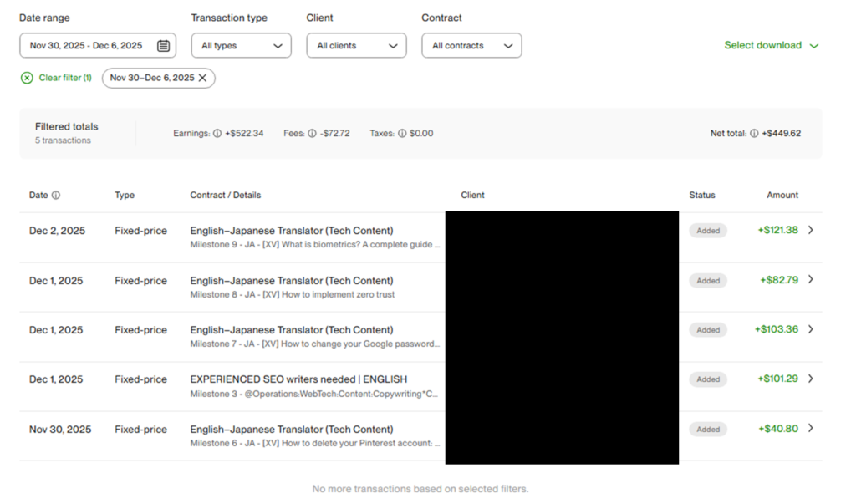Click info icon next to Net total
Screen dimensions: 856x504
[x=754, y=134]
